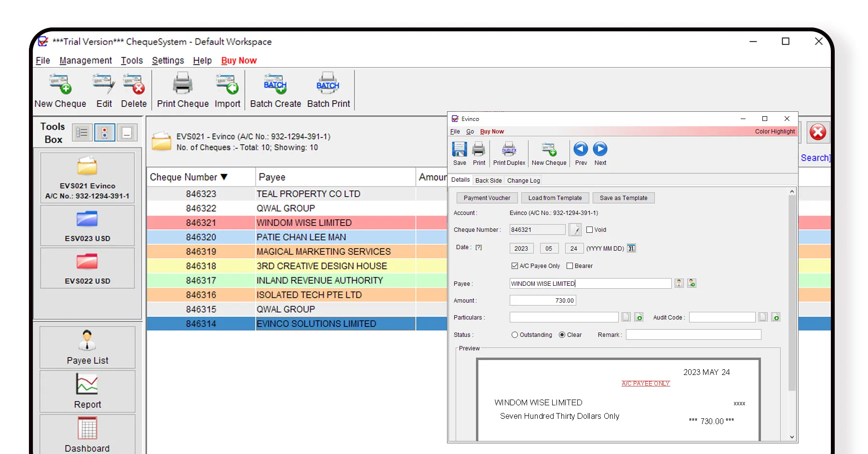Open the Print Cheque tool

pos(182,90)
